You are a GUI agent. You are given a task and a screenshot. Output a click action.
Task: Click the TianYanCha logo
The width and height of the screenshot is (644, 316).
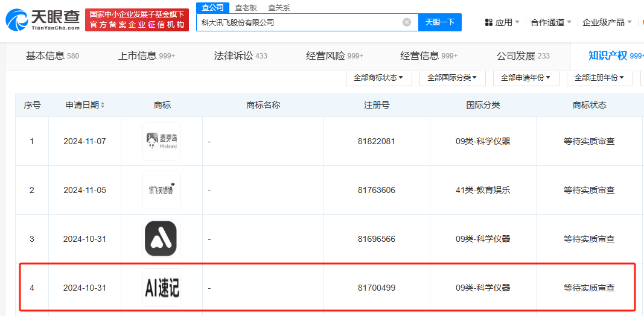pos(42,20)
